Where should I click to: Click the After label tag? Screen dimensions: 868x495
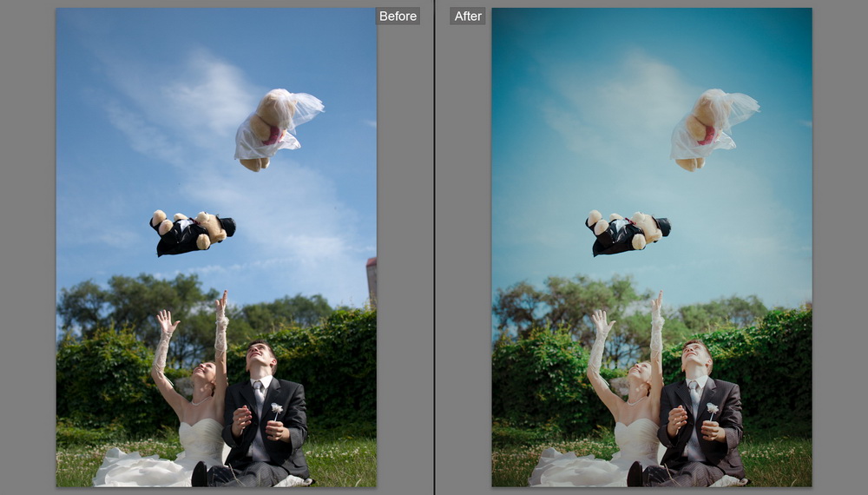point(468,16)
